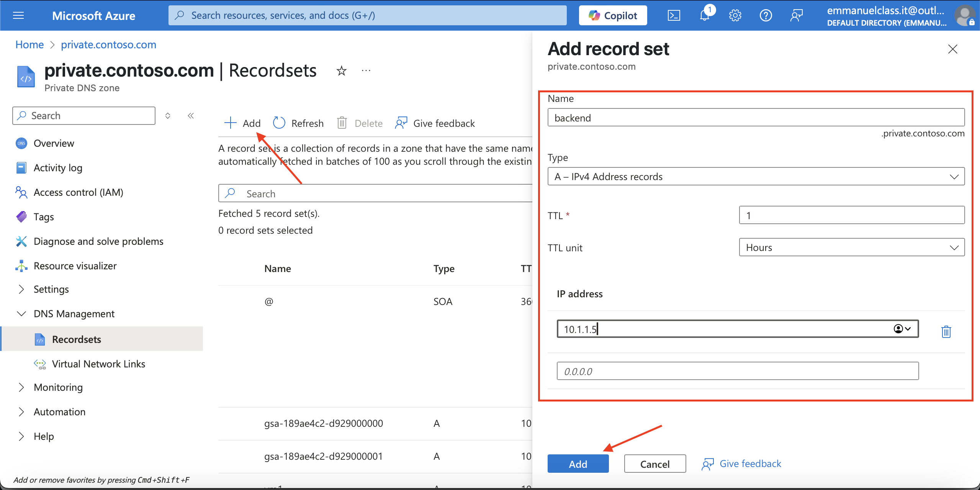Click the Cancel button
This screenshot has height=490, width=980.
(655, 464)
